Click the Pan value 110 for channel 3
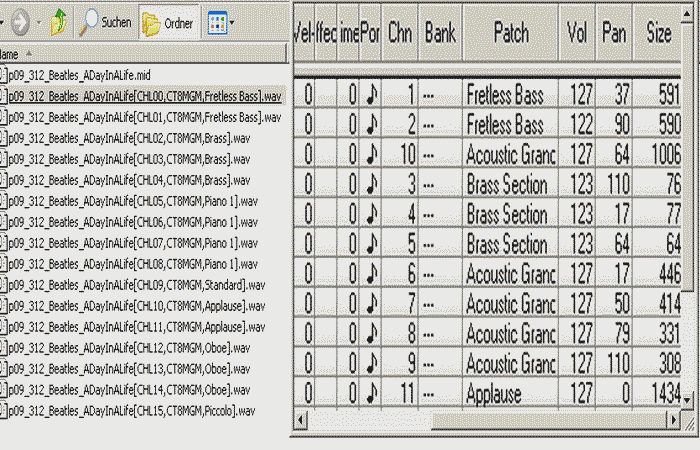 pyautogui.click(x=614, y=185)
